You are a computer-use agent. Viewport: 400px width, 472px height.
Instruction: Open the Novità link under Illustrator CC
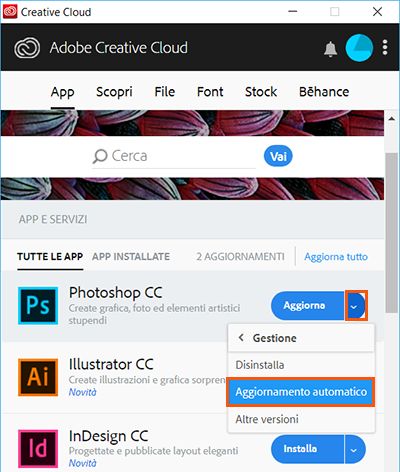click(x=82, y=392)
